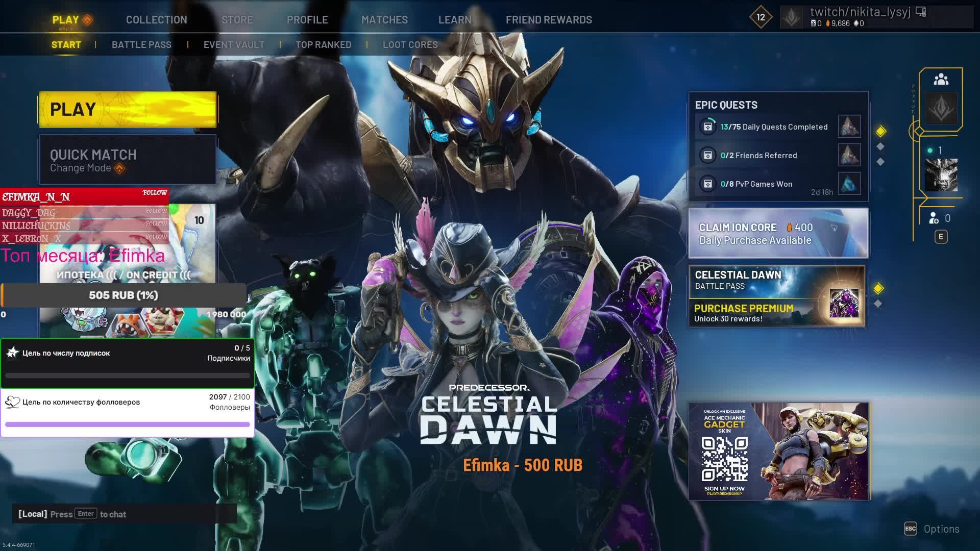Select the yellow page diamond beside Battle Pass

tap(878, 289)
